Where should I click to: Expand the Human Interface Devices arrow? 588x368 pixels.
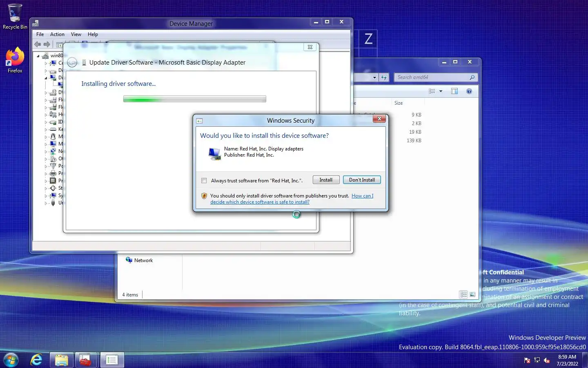coord(46,114)
